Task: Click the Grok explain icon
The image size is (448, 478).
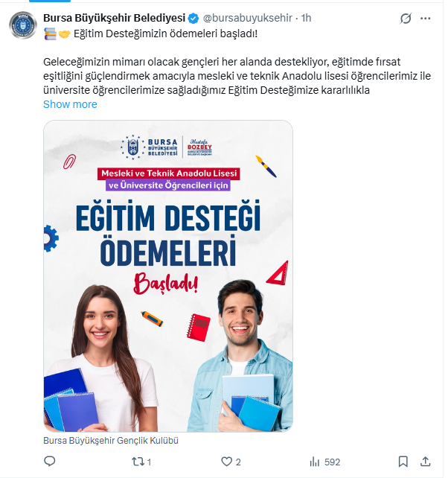Action: coord(406,19)
